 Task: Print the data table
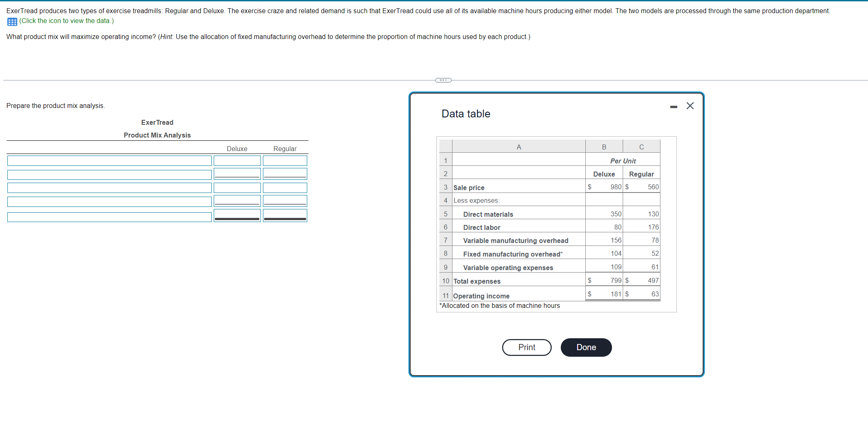(527, 347)
